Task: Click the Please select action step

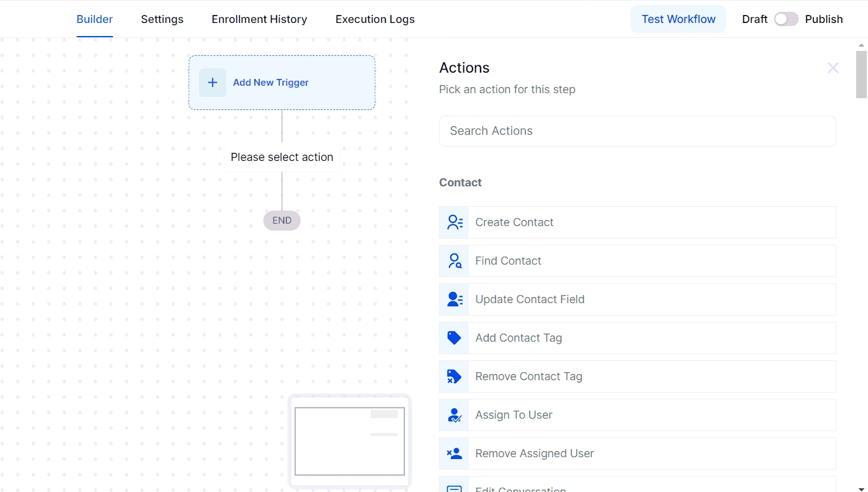Action: (x=282, y=157)
